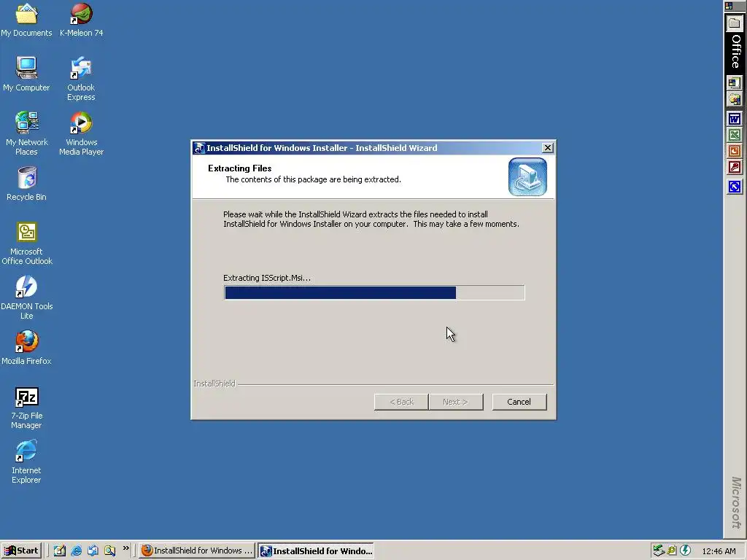Select the K-Meleon 74 desktop shortcut
The width and height of the screenshot is (747, 560).
pos(81,20)
